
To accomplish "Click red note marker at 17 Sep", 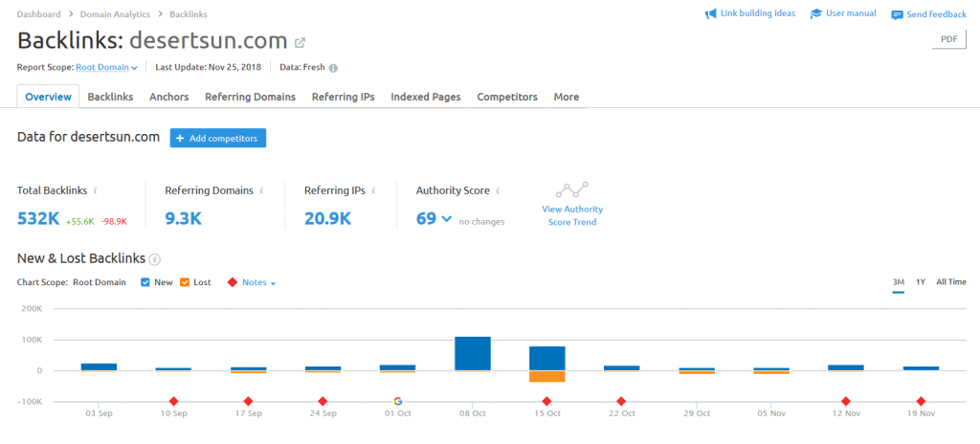I will click(248, 402).
